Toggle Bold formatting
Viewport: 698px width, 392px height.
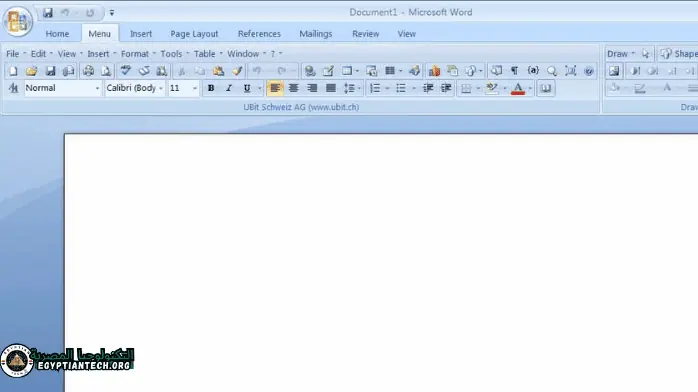coord(211,89)
